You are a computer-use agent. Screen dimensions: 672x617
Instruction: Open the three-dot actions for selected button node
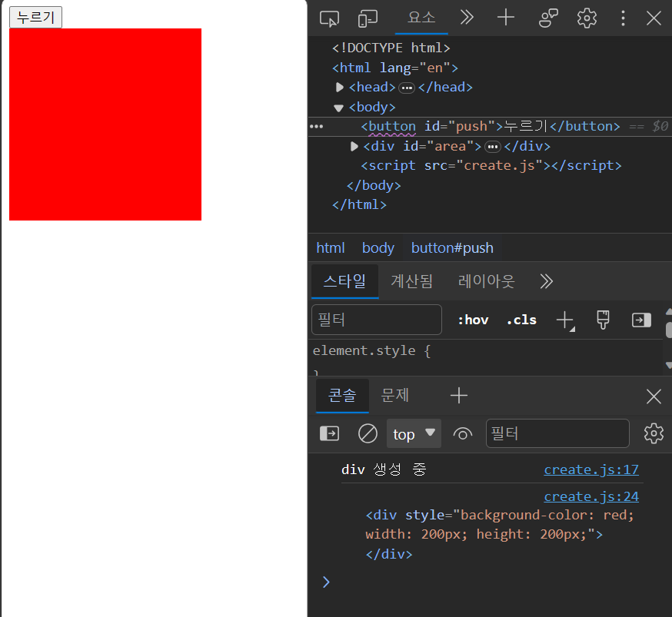click(x=316, y=126)
